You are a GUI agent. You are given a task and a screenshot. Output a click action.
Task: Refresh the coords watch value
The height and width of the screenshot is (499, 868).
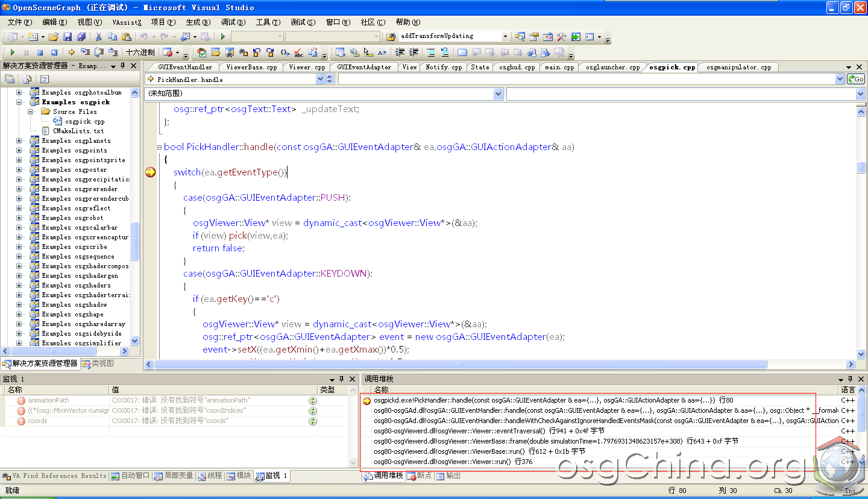tap(313, 421)
